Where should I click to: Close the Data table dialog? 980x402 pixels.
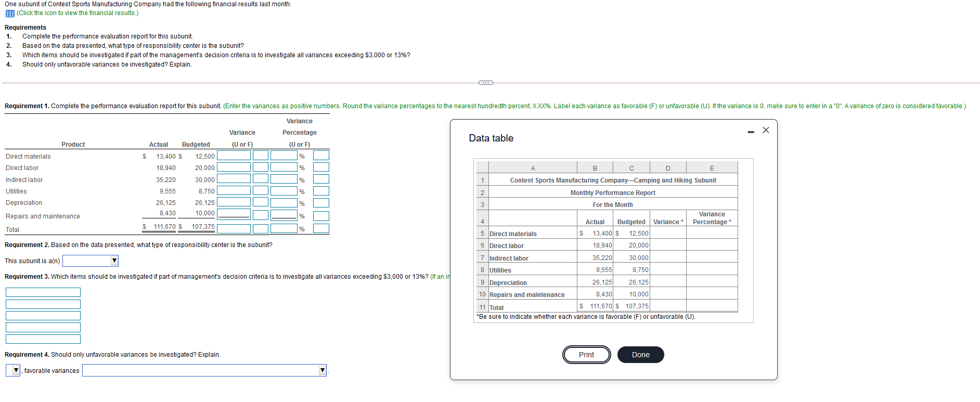pyautogui.click(x=766, y=130)
